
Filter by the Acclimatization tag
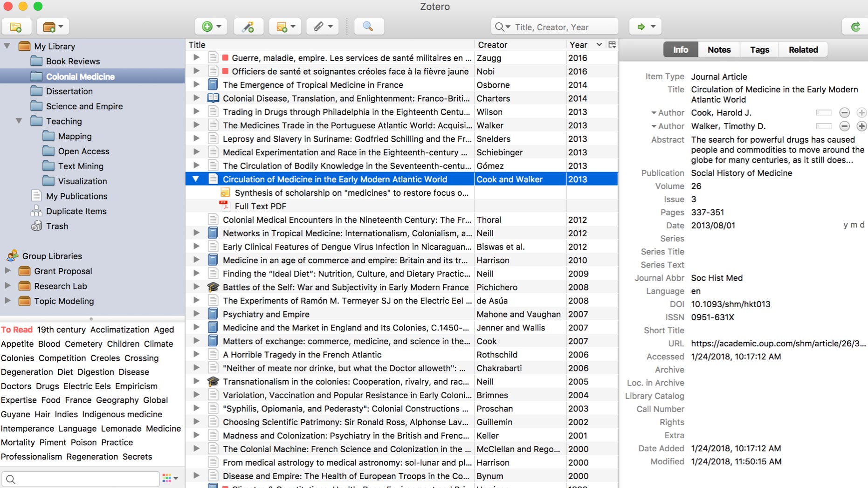click(120, 330)
